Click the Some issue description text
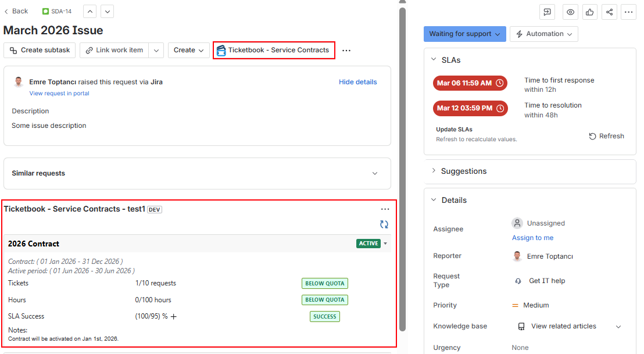 (49, 126)
